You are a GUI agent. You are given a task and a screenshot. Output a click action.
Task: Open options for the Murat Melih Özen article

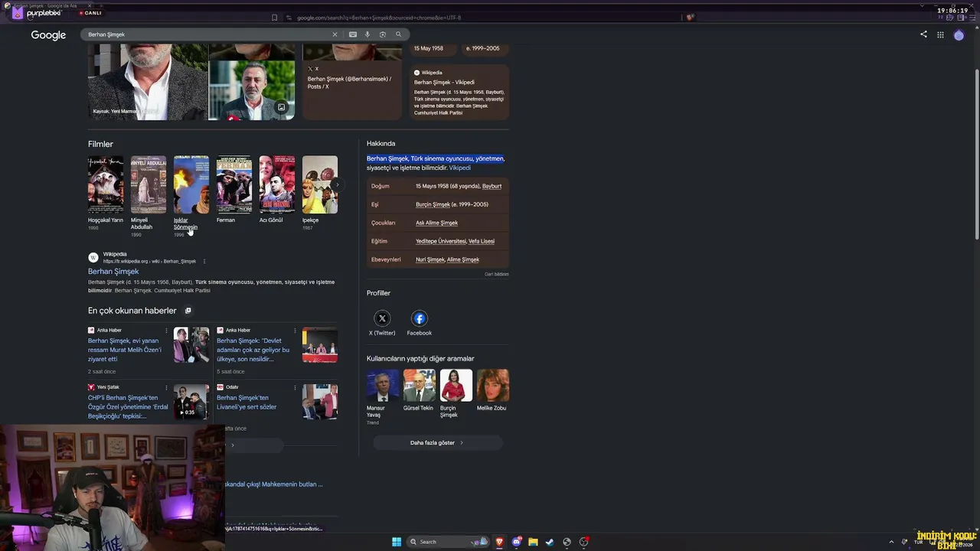click(166, 331)
